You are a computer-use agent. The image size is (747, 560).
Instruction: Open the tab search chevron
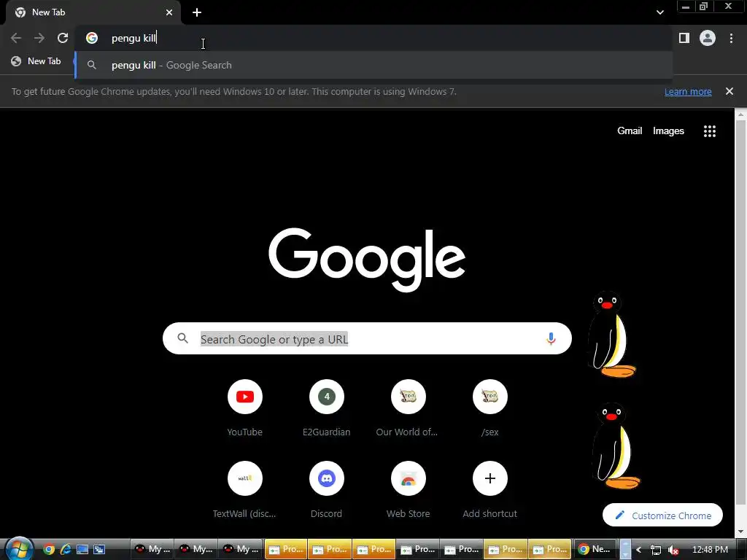click(x=660, y=12)
